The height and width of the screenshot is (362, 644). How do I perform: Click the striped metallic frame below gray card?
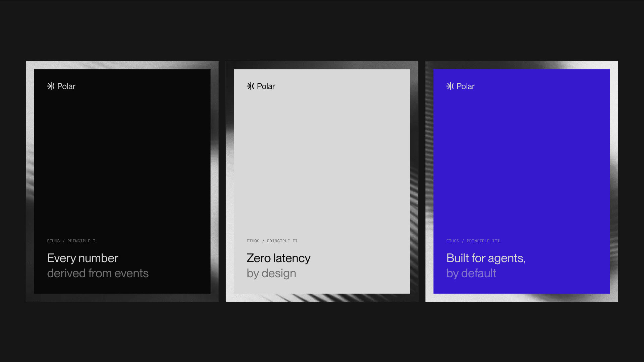tap(322, 298)
